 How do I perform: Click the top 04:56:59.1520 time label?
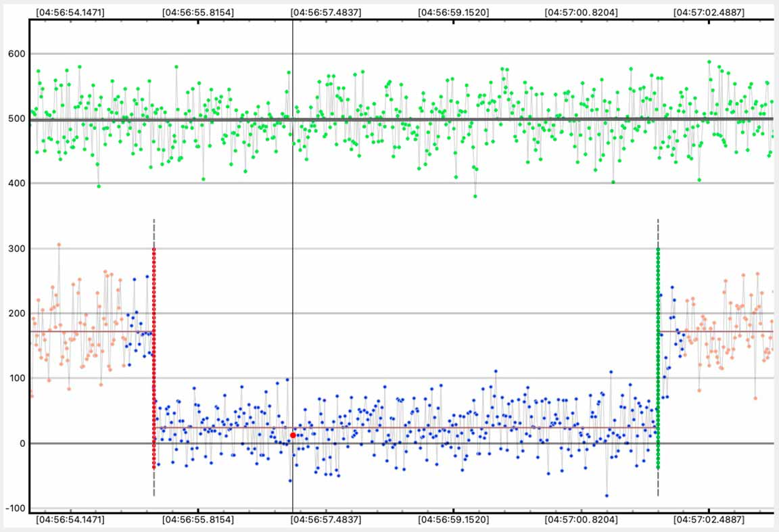pos(453,12)
